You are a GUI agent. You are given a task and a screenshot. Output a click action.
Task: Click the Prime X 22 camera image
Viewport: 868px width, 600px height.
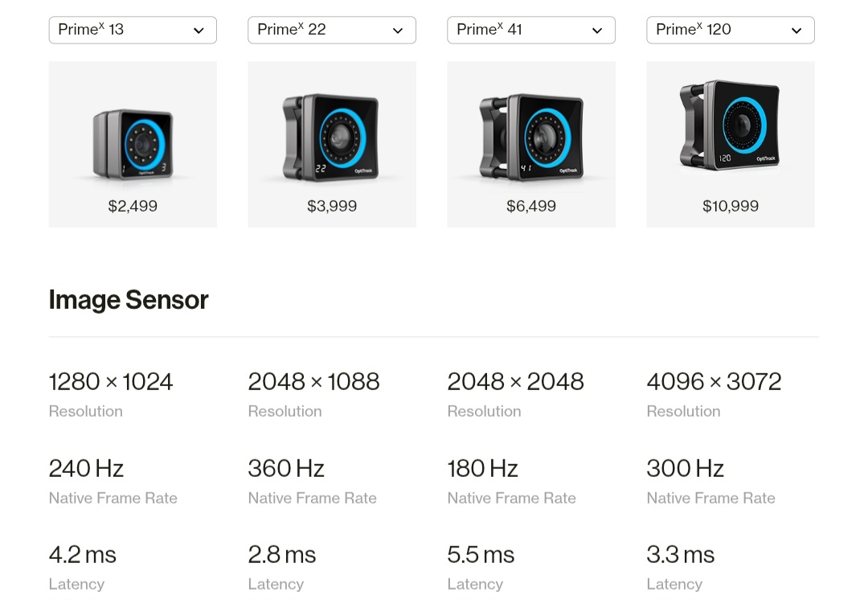click(332, 137)
